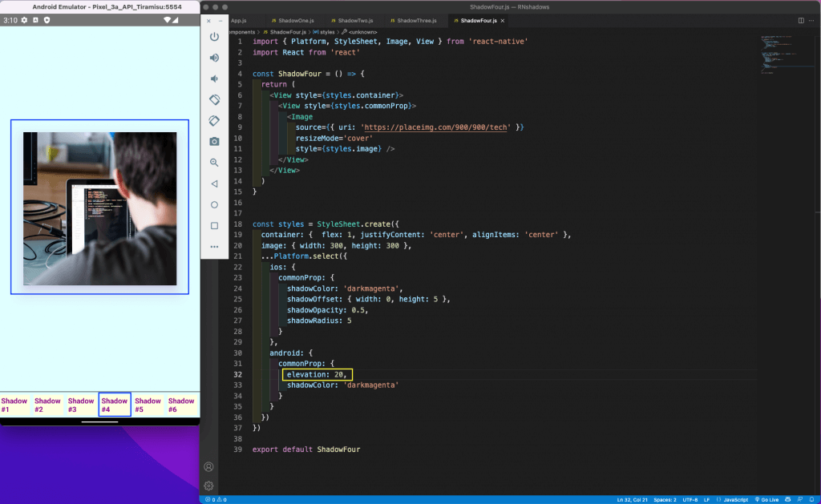Tap the Shadow #5 button in app
821x504 pixels.
pyautogui.click(x=148, y=405)
